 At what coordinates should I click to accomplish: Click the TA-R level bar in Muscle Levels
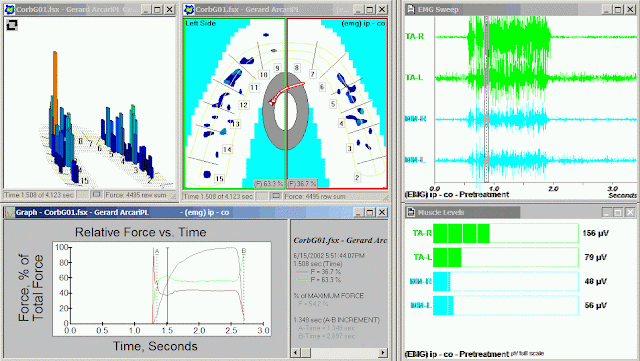pos(506,234)
